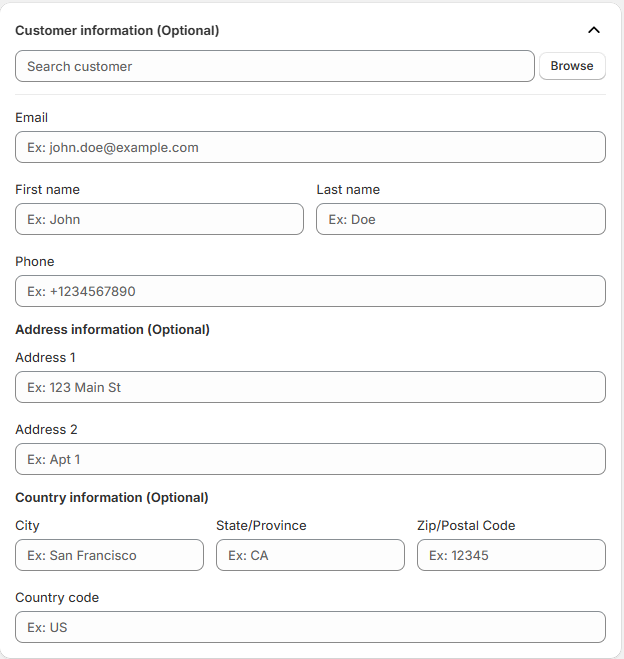Focus the Address 1 text box
This screenshot has height=659, width=624.
pyautogui.click(x=310, y=387)
